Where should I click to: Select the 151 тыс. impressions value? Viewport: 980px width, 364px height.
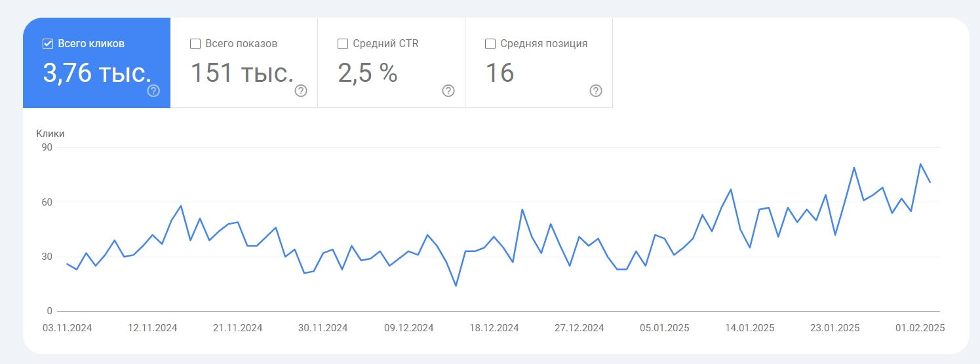coord(242,73)
